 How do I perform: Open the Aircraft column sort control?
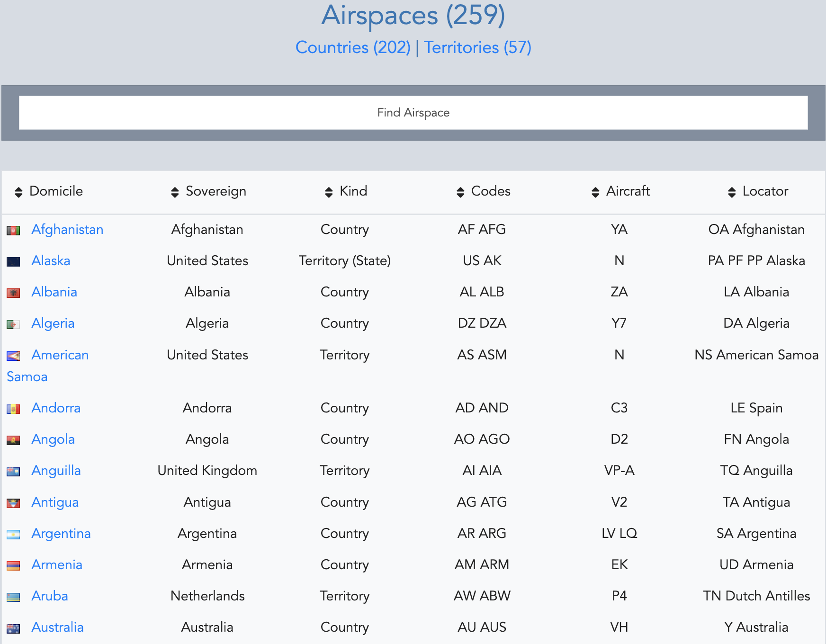click(x=595, y=191)
